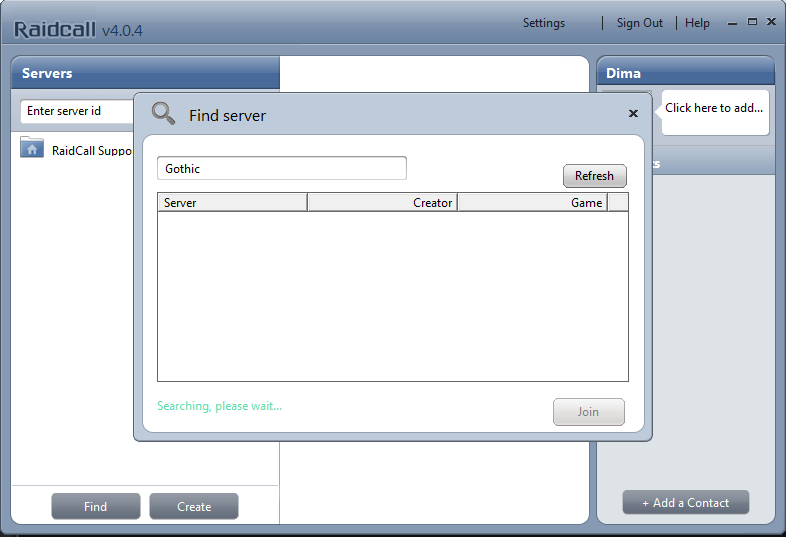Click the magnifier icon in Find server
The image size is (786, 537).
pyautogui.click(x=163, y=113)
